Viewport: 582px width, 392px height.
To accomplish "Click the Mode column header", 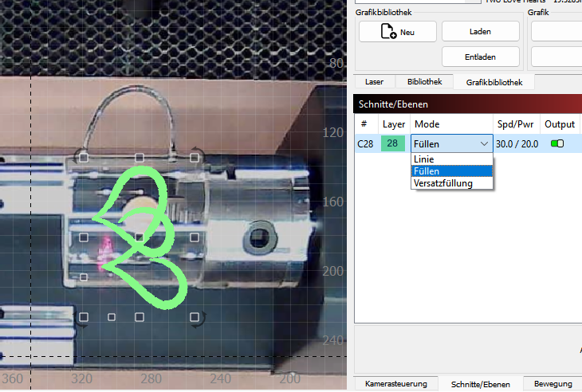I will click(427, 124).
